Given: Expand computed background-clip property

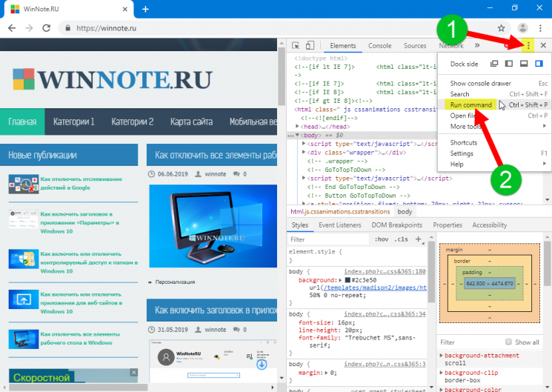Looking at the screenshot, I should point(441,372).
